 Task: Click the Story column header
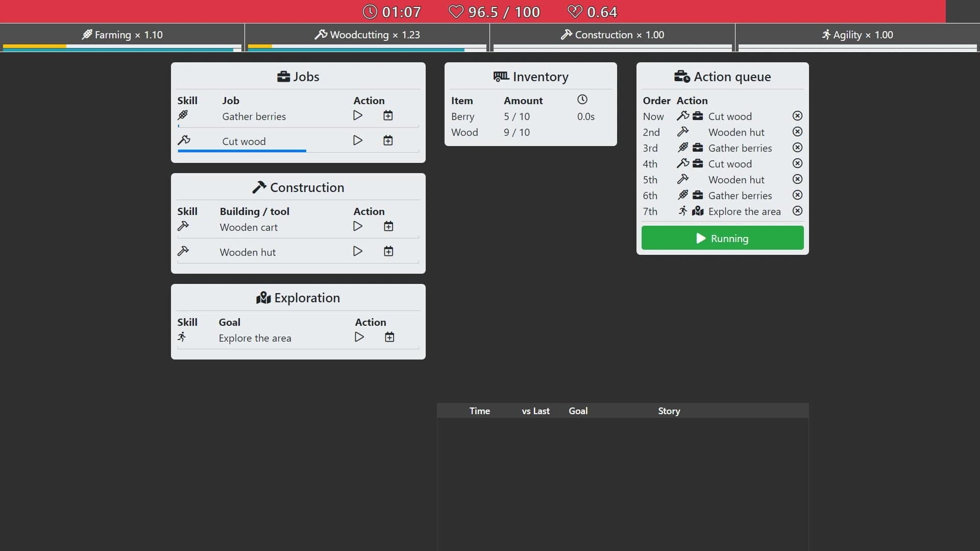(x=669, y=411)
